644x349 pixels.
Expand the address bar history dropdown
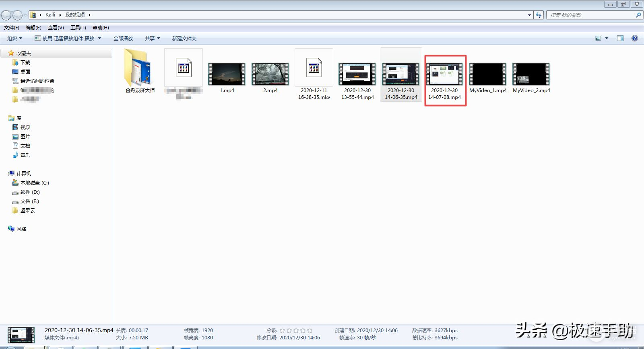coord(529,15)
